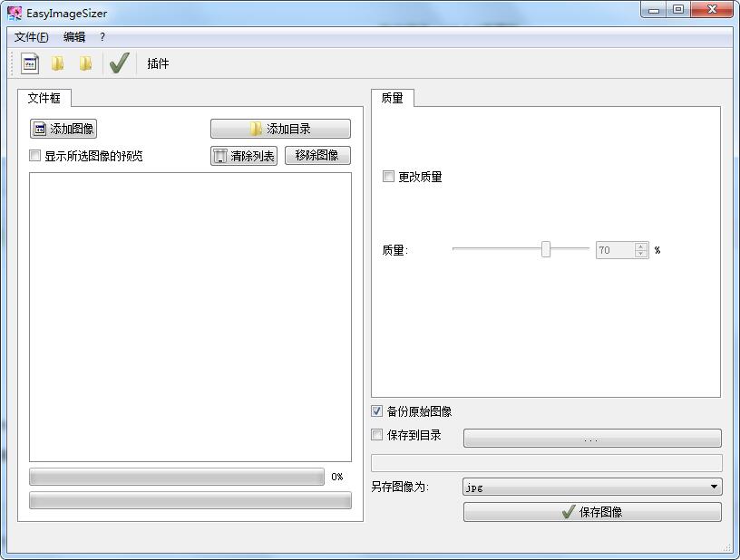Click the second yellow folder toolbar icon

click(x=85, y=63)
